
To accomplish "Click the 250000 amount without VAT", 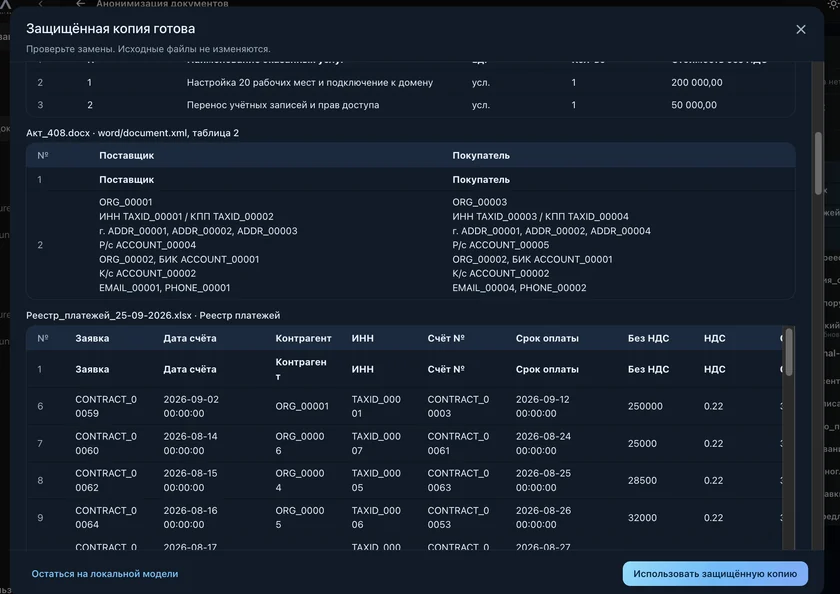I will click(646, 407).
